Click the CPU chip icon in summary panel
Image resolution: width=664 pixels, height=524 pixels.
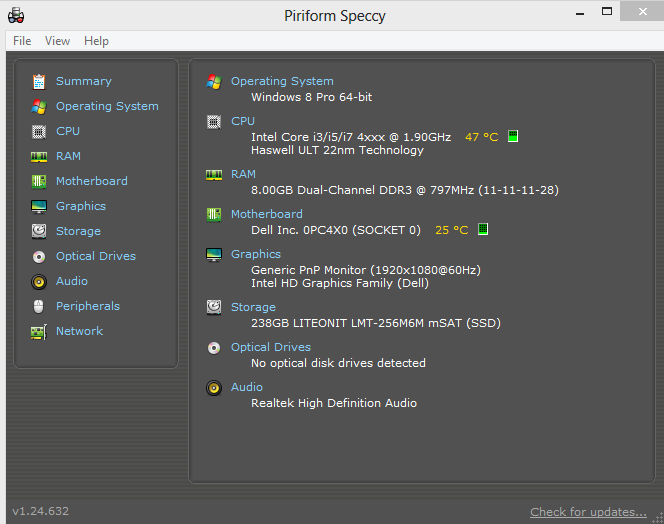click(x=214, y=122)
